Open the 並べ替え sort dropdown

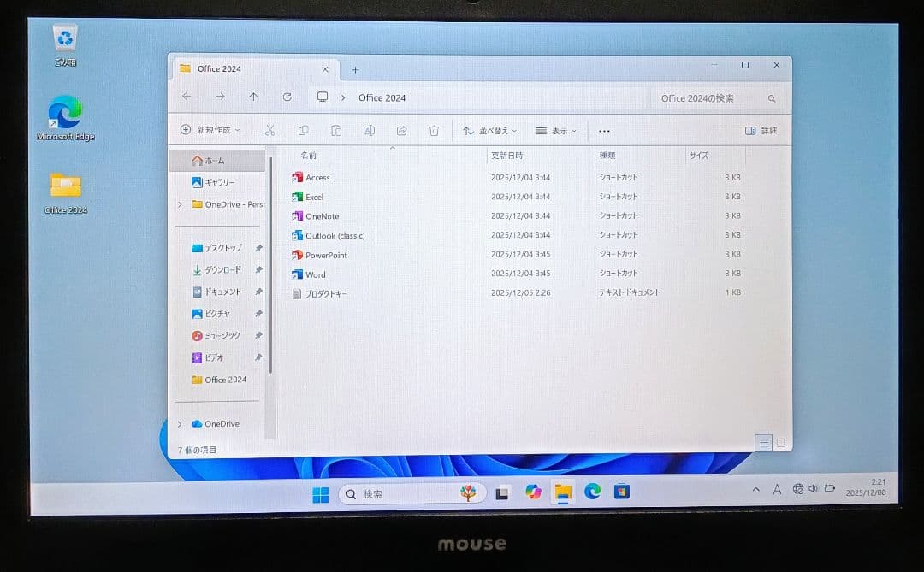click(x=489, y=130)
